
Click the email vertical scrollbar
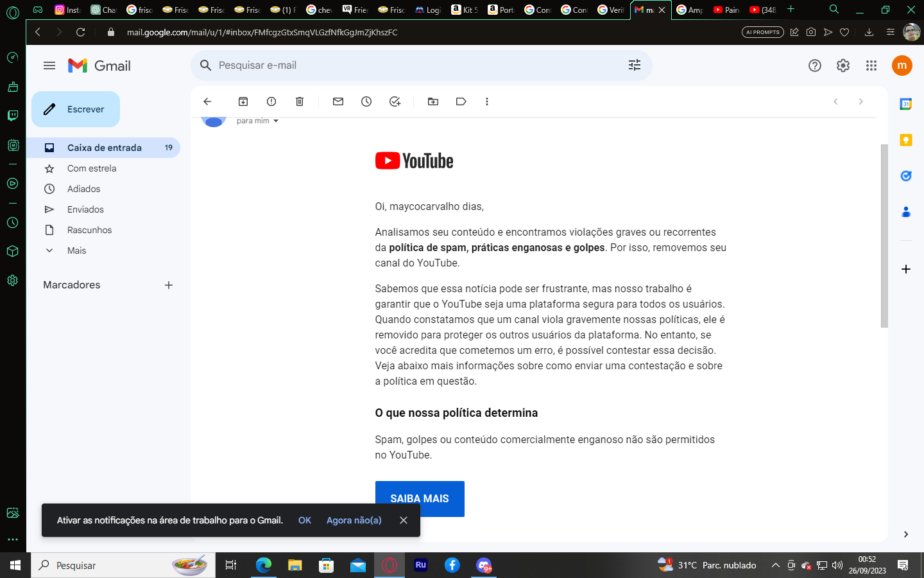click(x=884, y=236)
